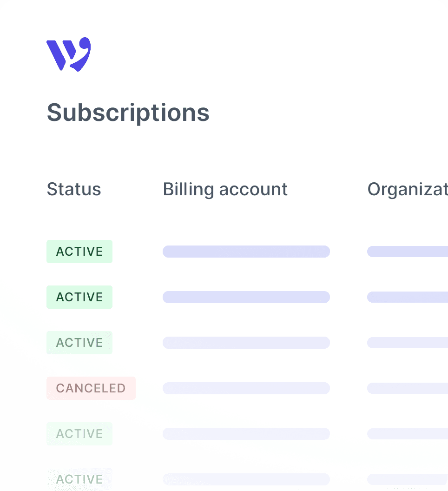Click the red CANCELED status badge
Viewport: 448px width, 491px height.
click(x=91, y=388)
